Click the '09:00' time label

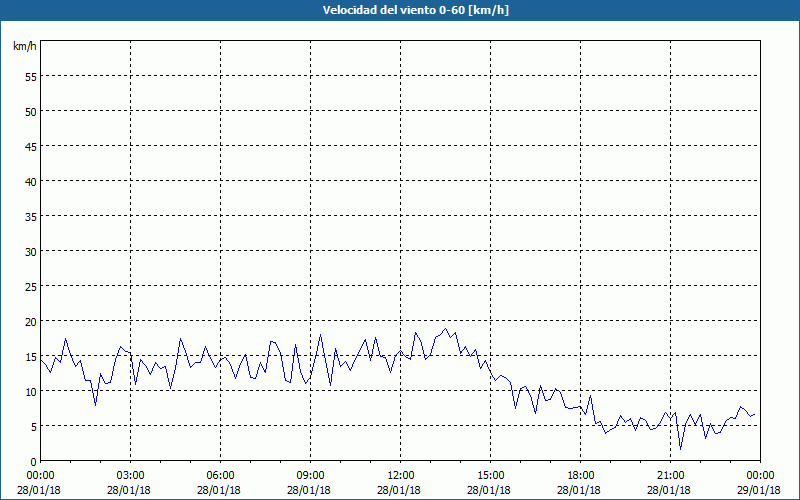click(x=310, y=476)
